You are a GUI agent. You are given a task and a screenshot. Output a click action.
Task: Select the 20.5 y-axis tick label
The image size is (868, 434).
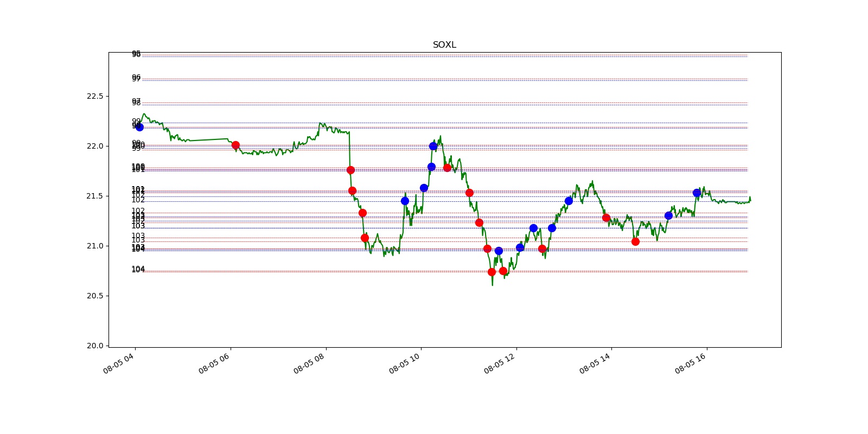94,296
